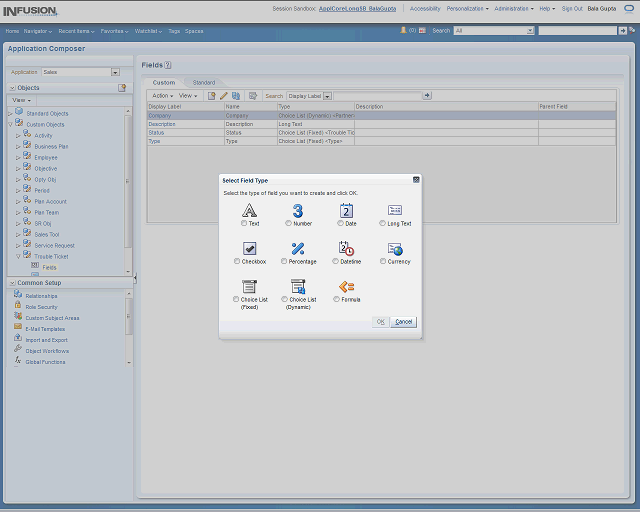This screenshot has height=512, width=640.
Task: Open the Action menu in Fields toolbar
Action: click(162, 96)
